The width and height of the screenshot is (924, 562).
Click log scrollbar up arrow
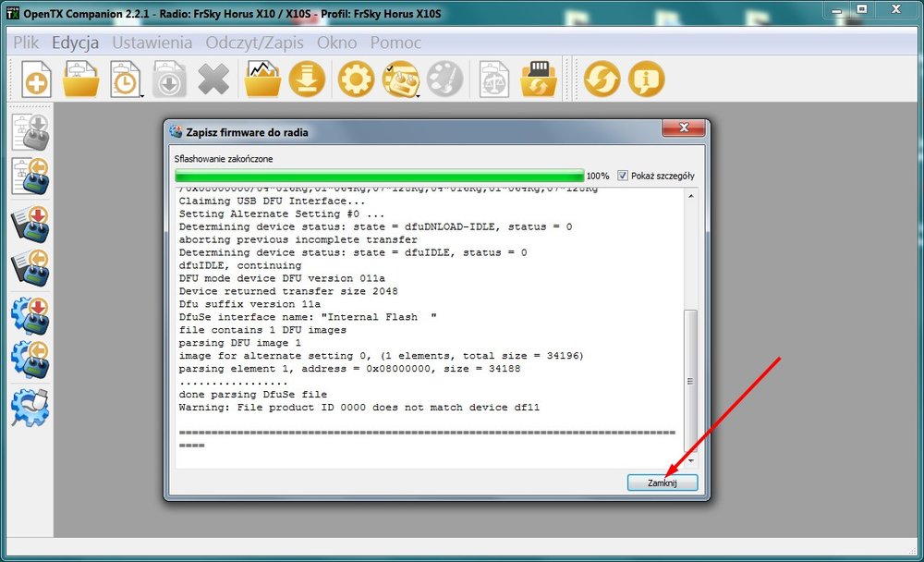tap(690, 196)
